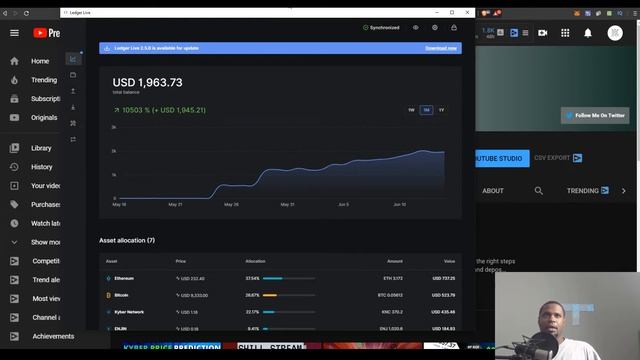The image size is (640, 360).
Task: Click the Ethereum coin icon
Action: 109,278
